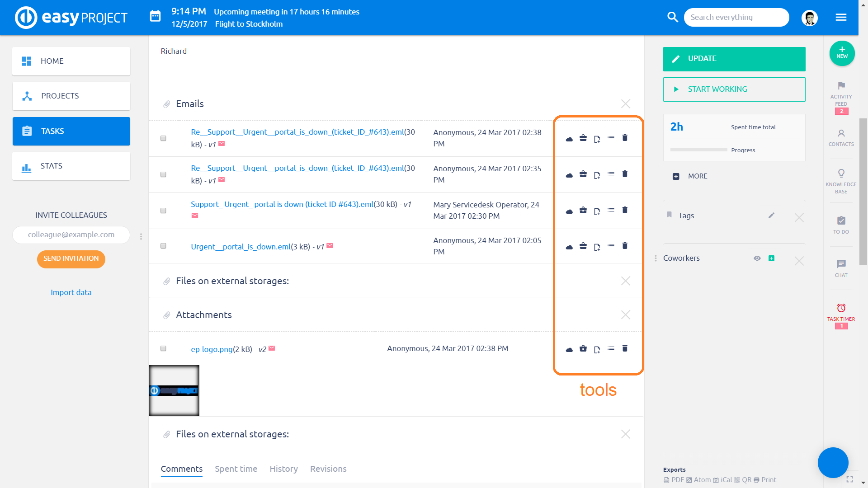This screenshot has width=868, height=488.
Task: Go to HOME in left menu
Action: pos(71,61)
